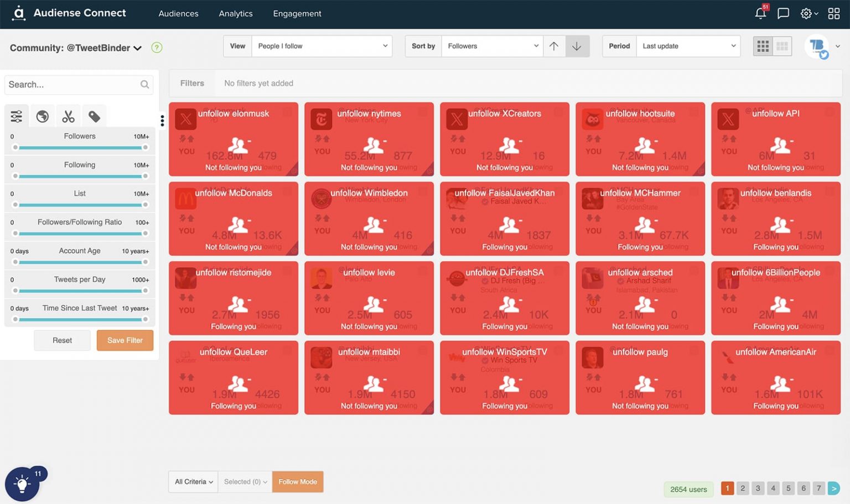Sort in descending order with down arrow

577,46
